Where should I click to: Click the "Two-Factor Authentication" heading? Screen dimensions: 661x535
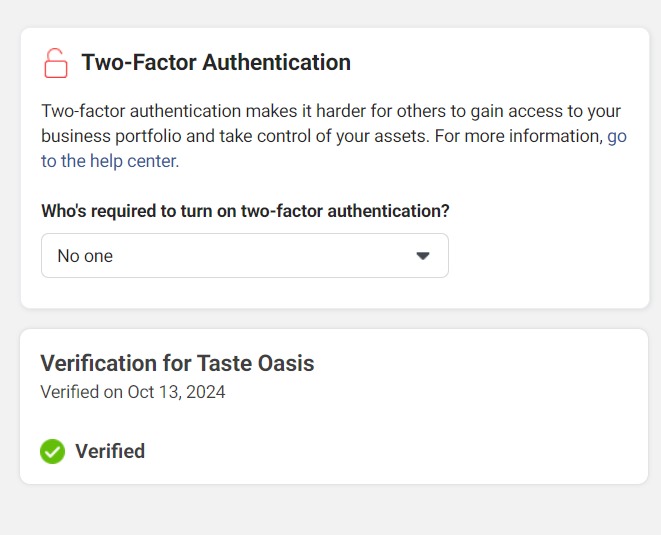point(216,62)
